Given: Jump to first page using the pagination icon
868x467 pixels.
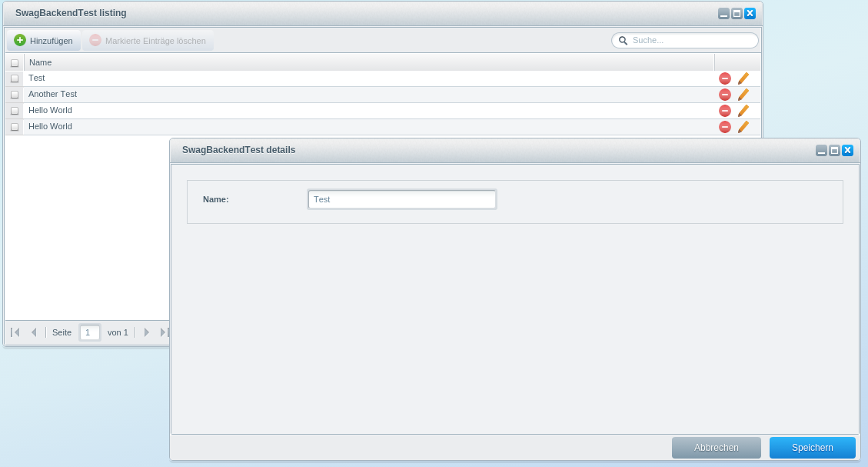Looking at the screenshot, I should (x=13, y=332).
